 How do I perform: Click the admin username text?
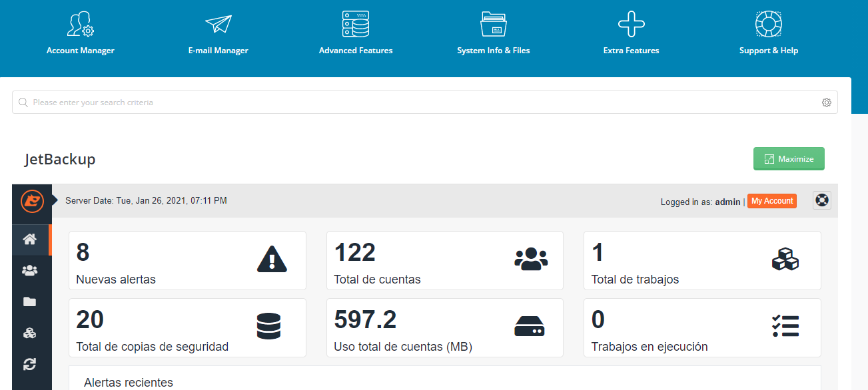tap(727, 202)
